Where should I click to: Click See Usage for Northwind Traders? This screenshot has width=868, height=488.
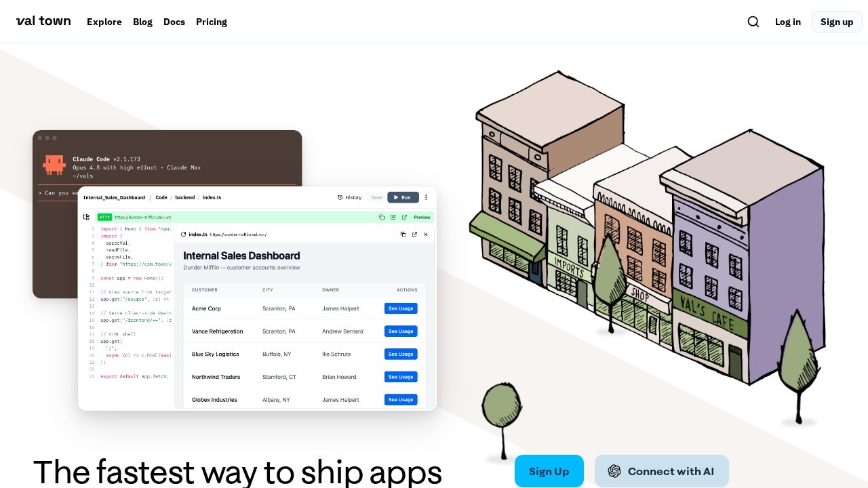point(401,377)
